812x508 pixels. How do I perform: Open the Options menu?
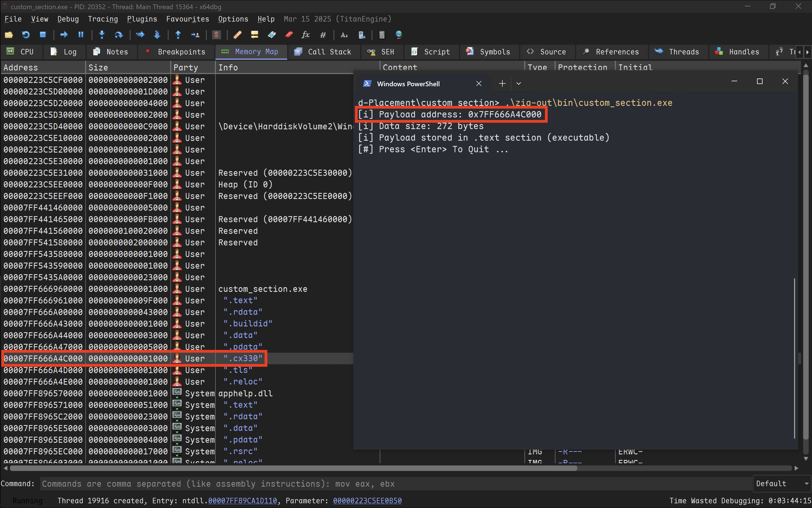click(233, 19)
